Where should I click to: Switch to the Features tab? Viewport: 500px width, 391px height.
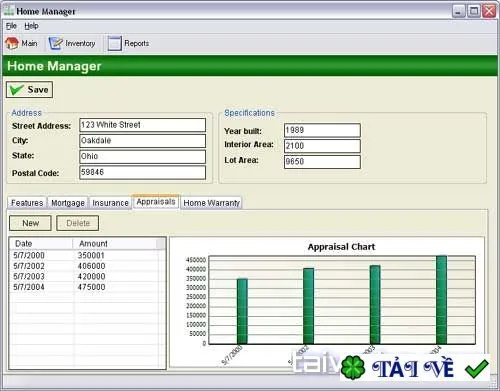pos(27,203)
